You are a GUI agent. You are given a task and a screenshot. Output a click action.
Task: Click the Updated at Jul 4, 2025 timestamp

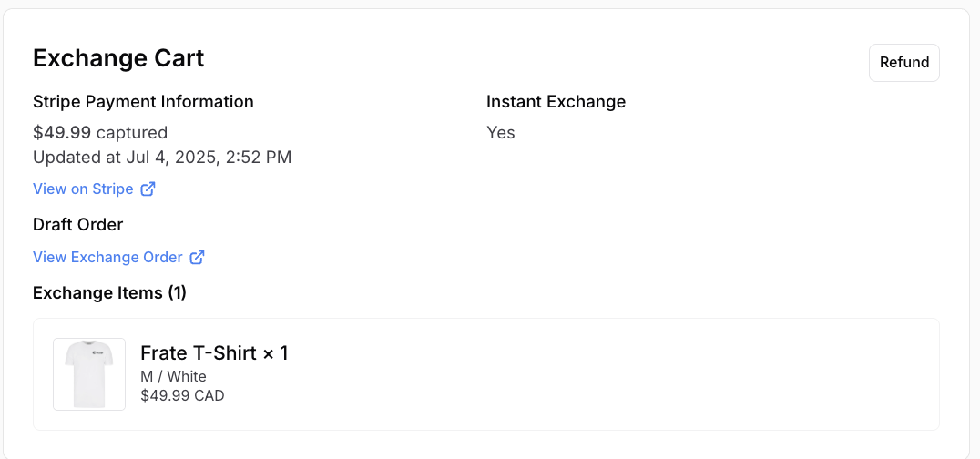coord(162,158)
